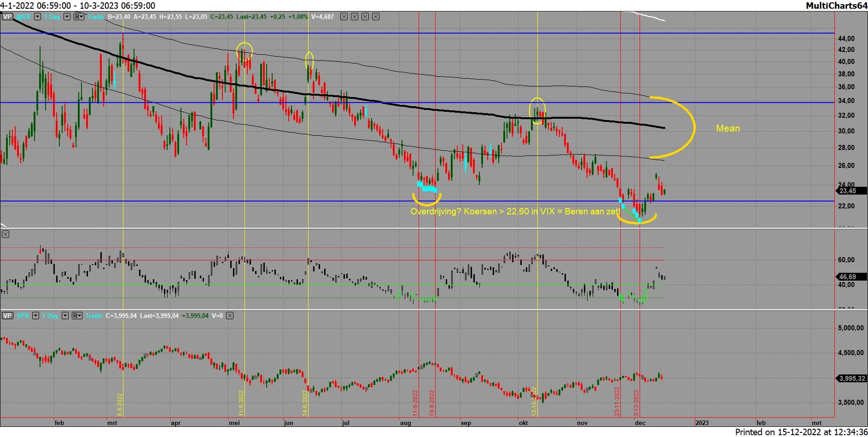Click the 3-12-2022 red vertical line label
Viewport: 868px width, 437px height.
(636, 403)
